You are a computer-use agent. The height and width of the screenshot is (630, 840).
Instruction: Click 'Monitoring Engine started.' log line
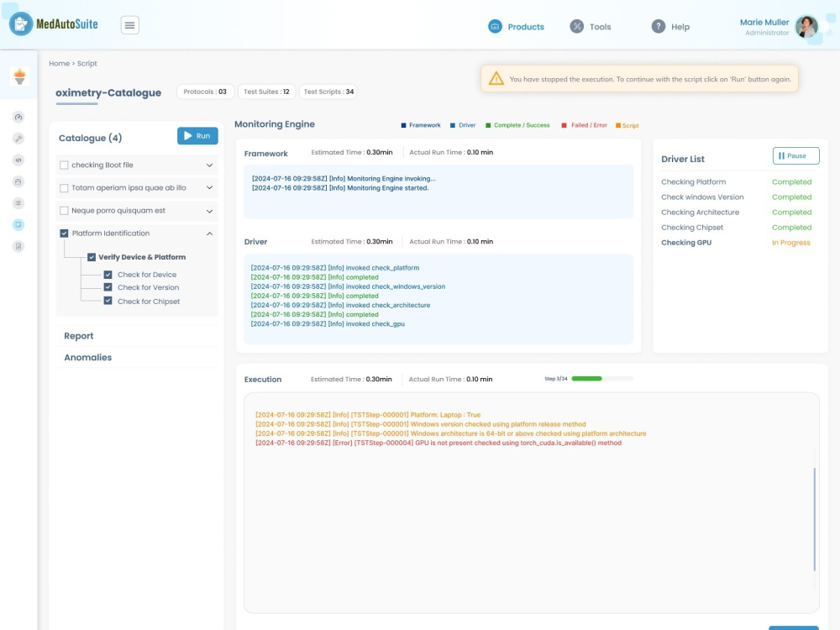[x=340, y=188]
